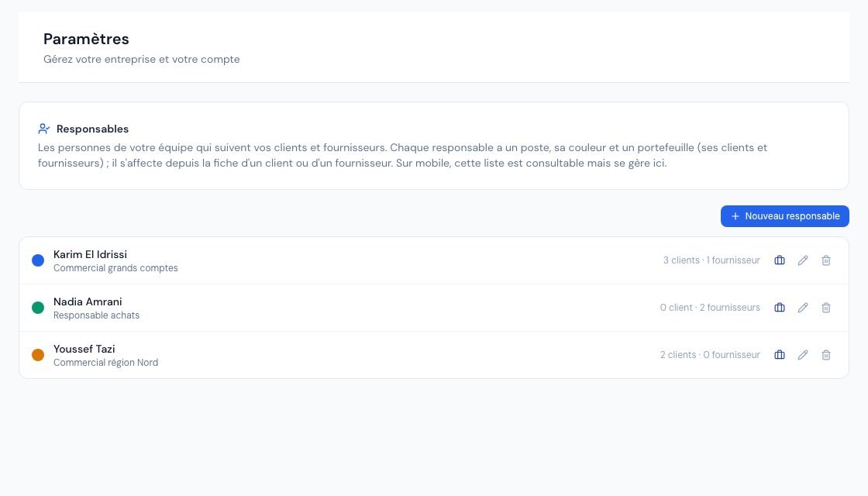The image size is (868, 496).
Task: Delete Youssef Tazi using trash icon
Action: [x=826, y=355]
